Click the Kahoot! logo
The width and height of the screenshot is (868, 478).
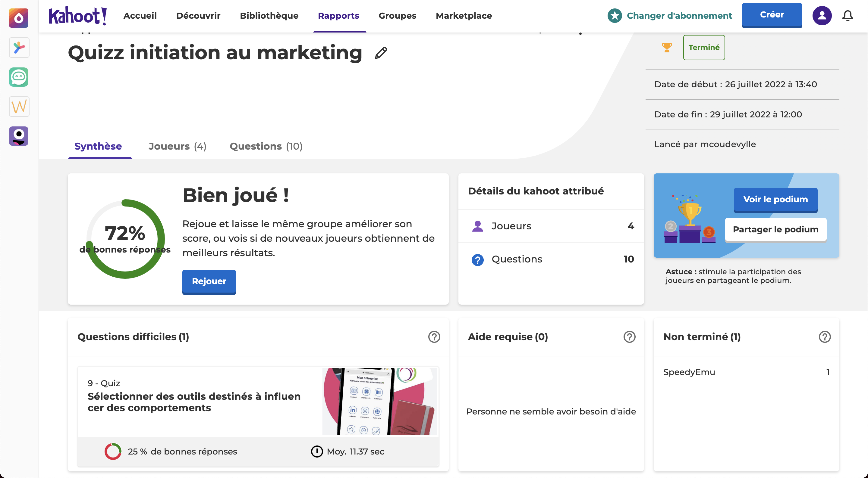(x=77, y=15)
